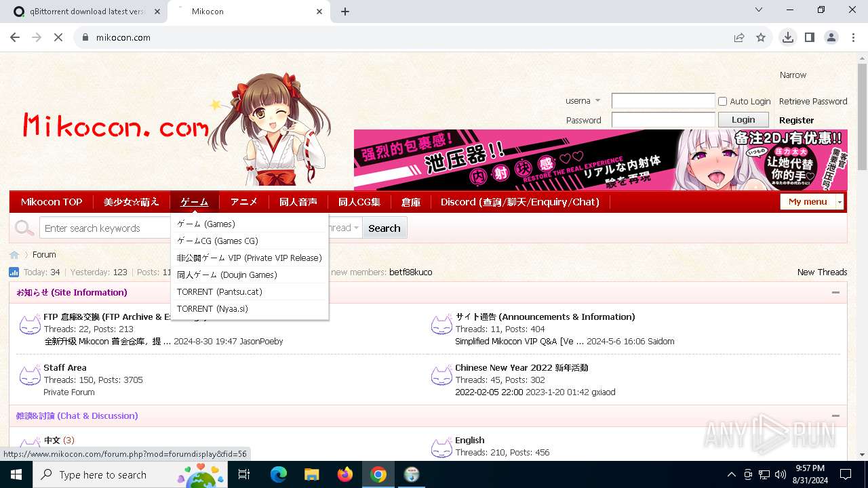Click the page vertical scrollbar thumb
Screen dimensions: 868x488
point(862,117)
